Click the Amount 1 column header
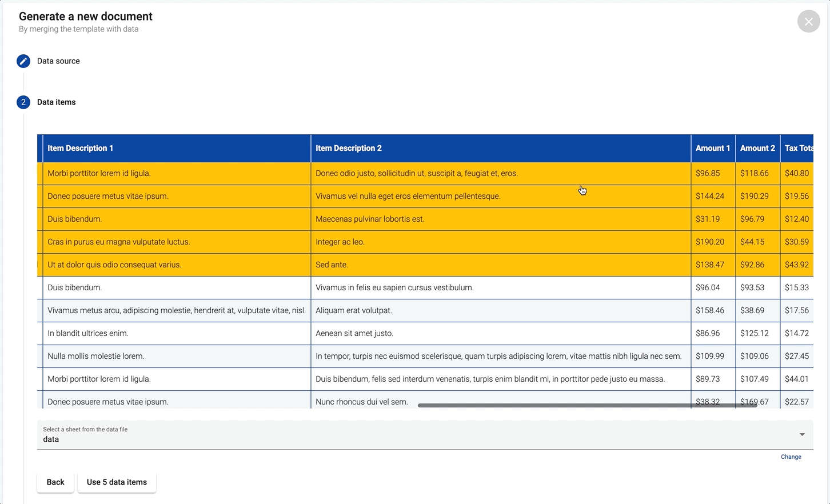Image resolution: width=830 pixels, height=504 pixels. [x=713, y=149]
